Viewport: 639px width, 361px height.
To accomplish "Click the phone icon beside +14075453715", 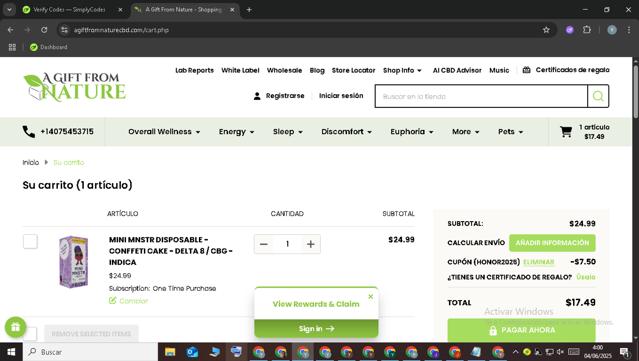I will (29, 132).
